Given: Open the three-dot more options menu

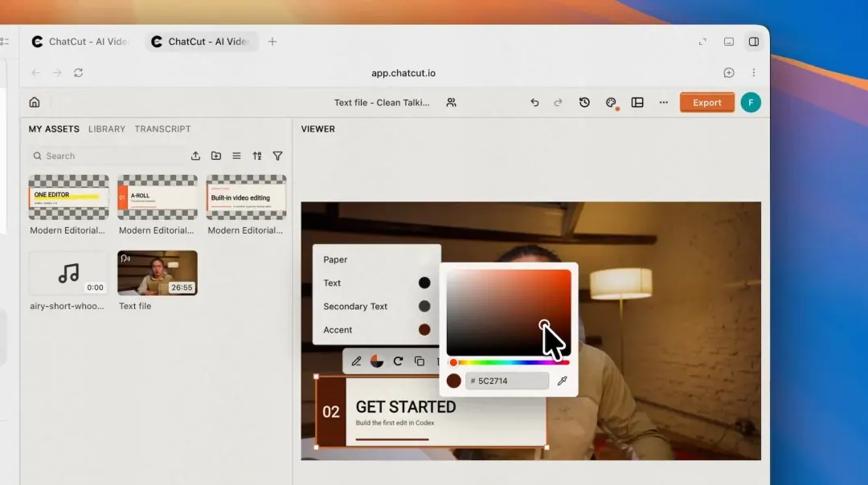Looking at the screenshot, I should click(x=663, y=102).
